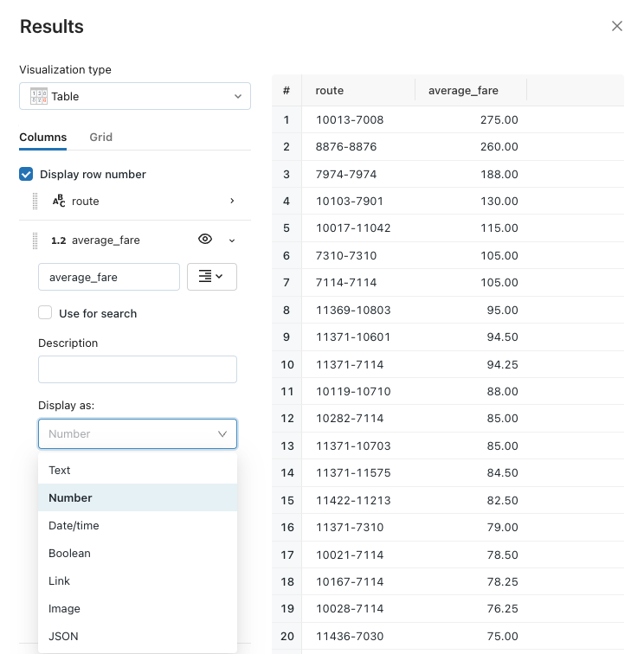Click the table visualization type icon

[39, 96]
